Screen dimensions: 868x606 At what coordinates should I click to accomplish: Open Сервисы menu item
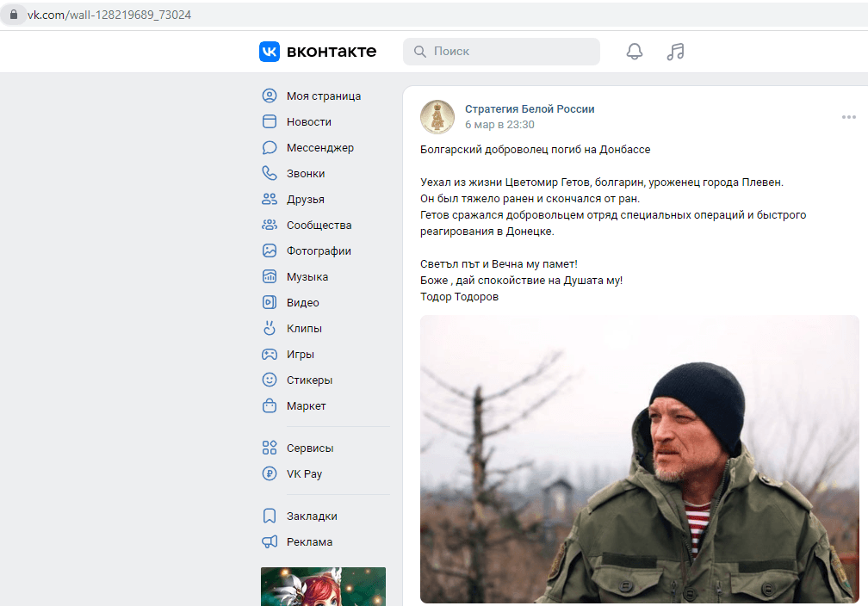pyautogui.click(x=310, y=448)
